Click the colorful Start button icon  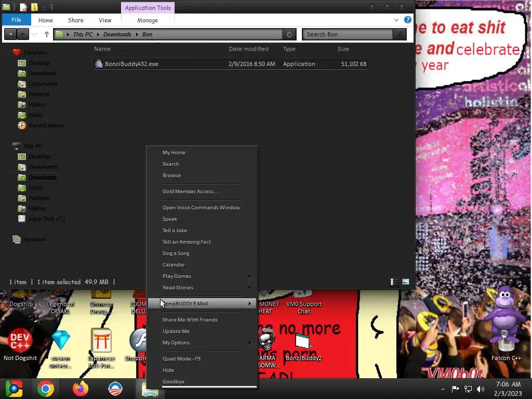pos(14,389)
